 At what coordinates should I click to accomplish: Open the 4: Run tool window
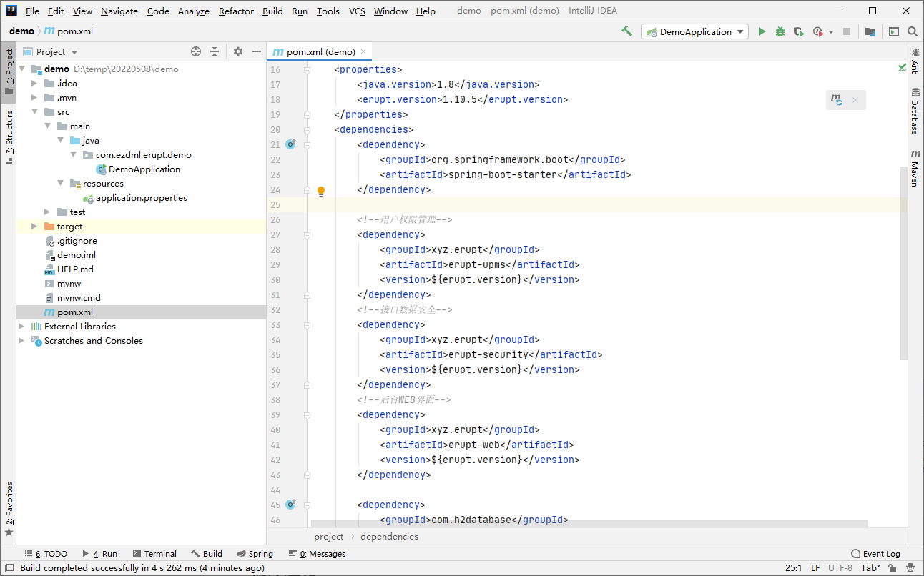[100, 554]
